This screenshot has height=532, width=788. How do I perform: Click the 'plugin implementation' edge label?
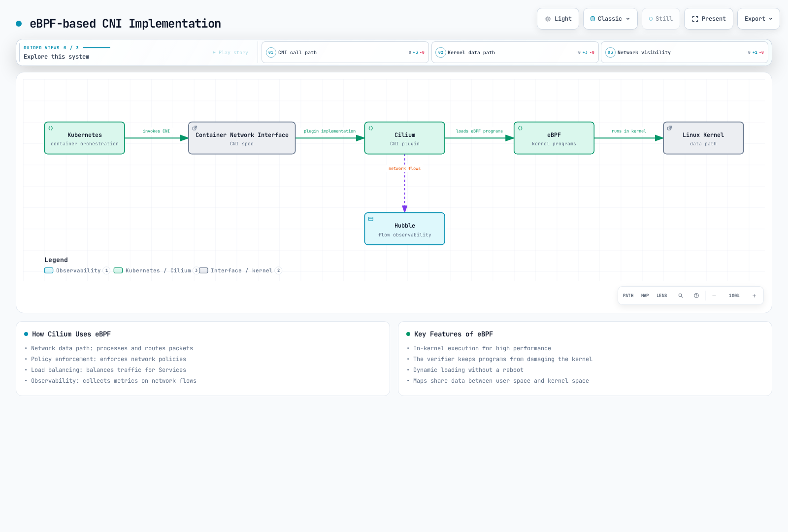click(329, 131)
